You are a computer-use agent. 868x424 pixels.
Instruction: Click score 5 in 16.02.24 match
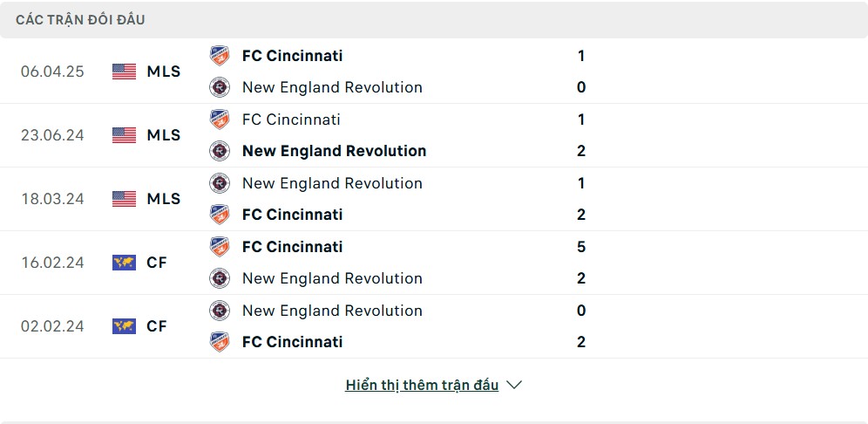[581, 247]
